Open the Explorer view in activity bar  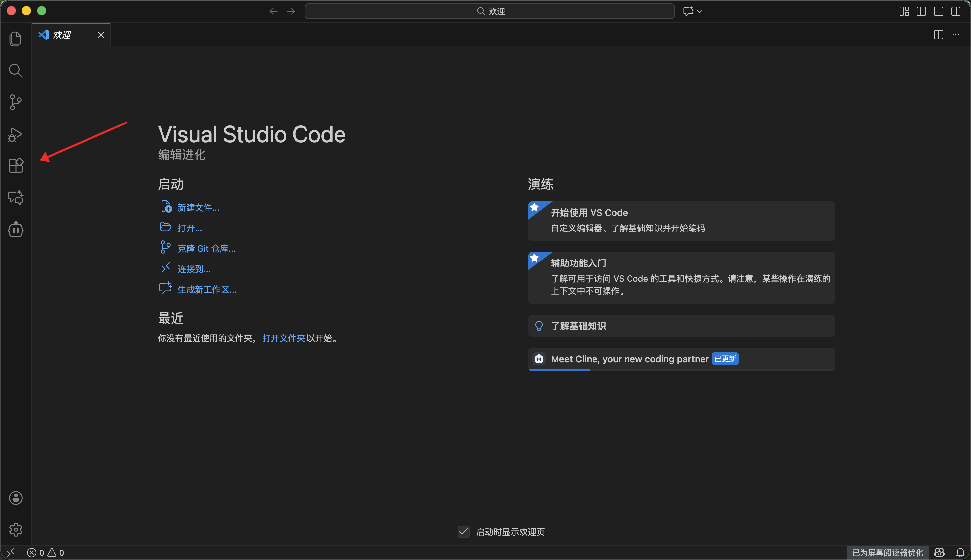[x=16, y=39]
